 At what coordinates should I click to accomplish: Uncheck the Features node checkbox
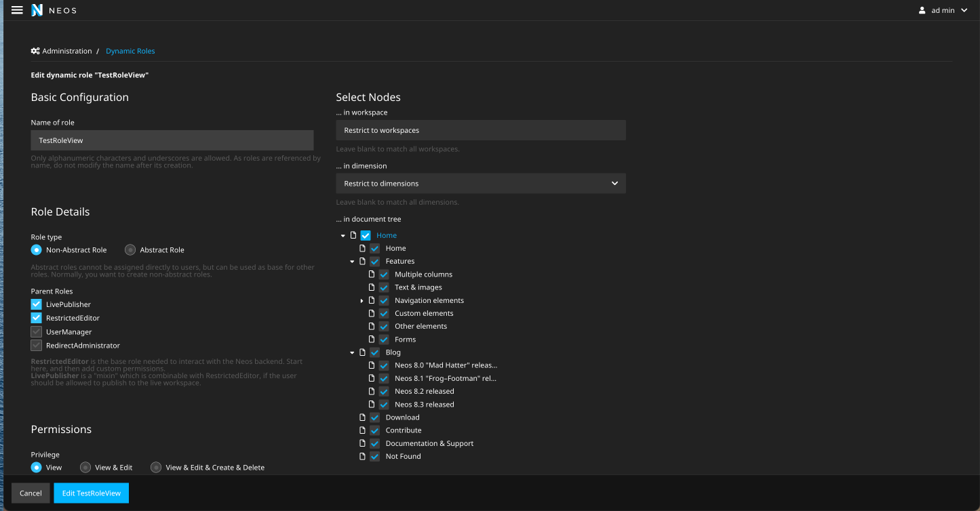(374, 261)
